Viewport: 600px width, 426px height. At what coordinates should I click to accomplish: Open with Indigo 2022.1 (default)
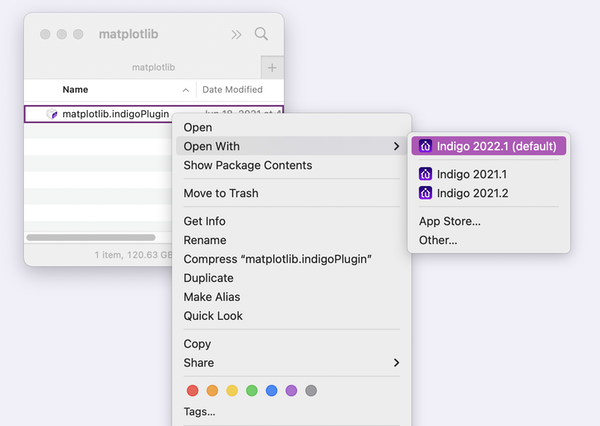(x=489, y=146)
